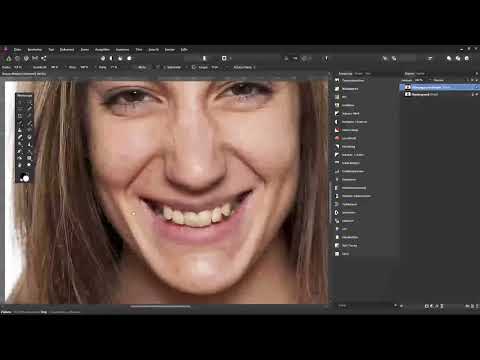Image resolution: width=480 pixels, height=360 pixels.
Task: Click the Mehr button in context toolbar
Action: [142, 67]
